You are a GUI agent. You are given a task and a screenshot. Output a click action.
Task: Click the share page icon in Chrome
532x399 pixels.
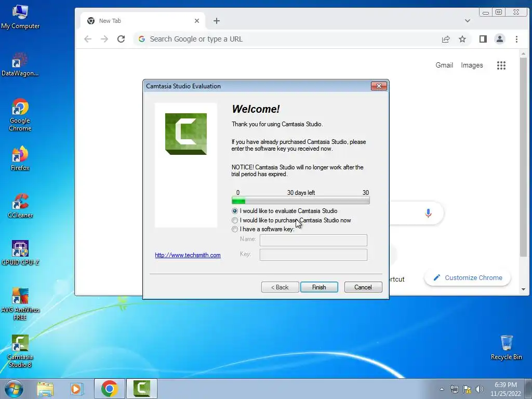click(x=446, y=39)
